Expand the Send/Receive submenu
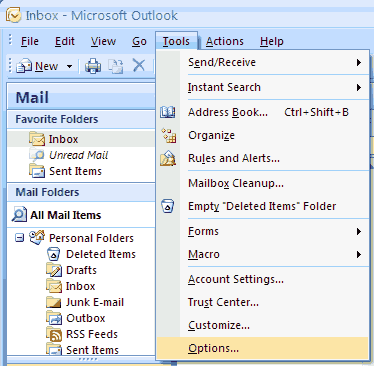Viewport: 374px width, 366px height. [263, 62]
